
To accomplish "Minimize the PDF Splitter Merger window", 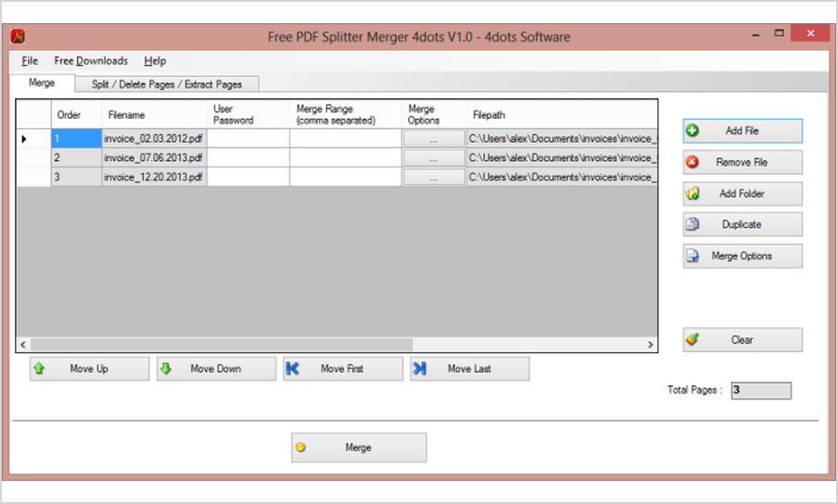I will 755,34.
